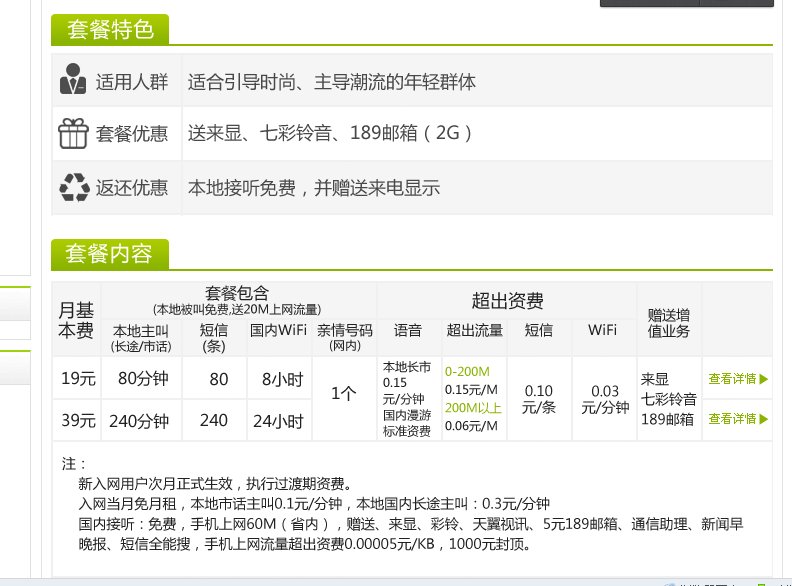Click the 亲情号码 column header
The width and height of the screenshot is (792, 586).
[x=344, y=336]
